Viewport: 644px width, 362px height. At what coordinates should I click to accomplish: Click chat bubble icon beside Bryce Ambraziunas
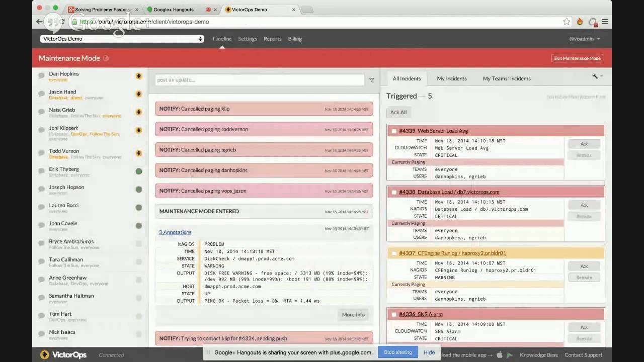[42, 243]
